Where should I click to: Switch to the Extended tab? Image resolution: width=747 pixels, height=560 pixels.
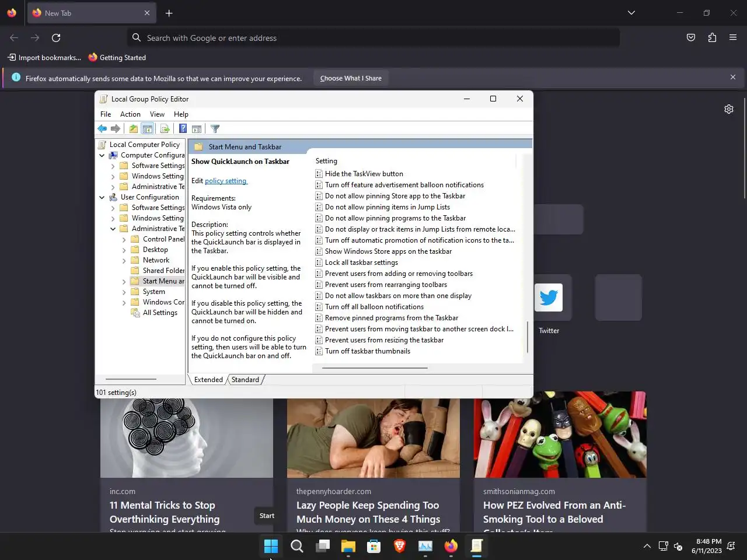point(208,380)
